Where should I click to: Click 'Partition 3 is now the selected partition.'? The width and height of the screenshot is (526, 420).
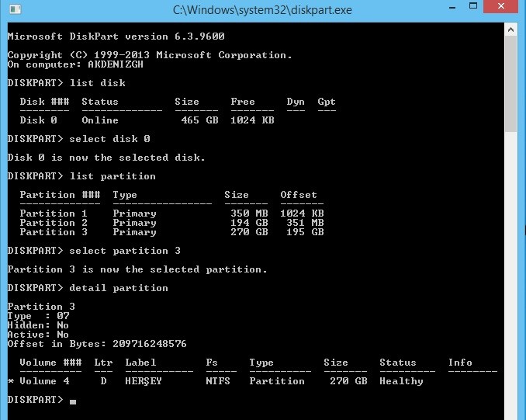click(x=137, y=269)
